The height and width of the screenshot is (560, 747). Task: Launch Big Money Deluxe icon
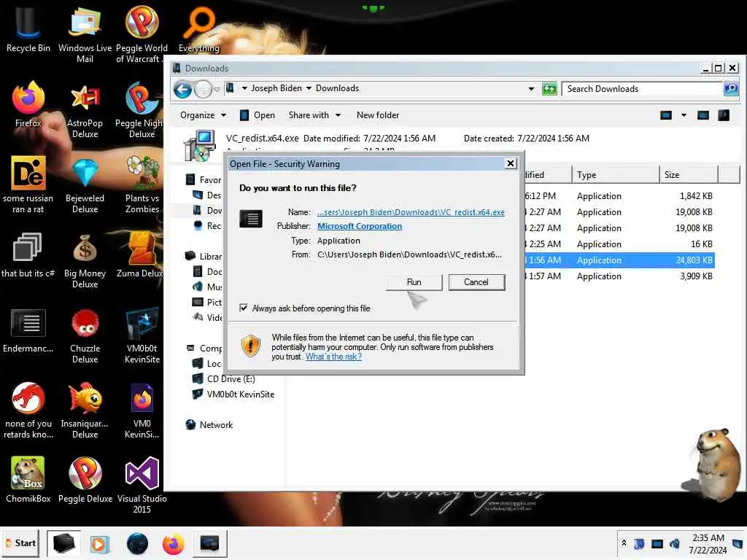[85, 260]
